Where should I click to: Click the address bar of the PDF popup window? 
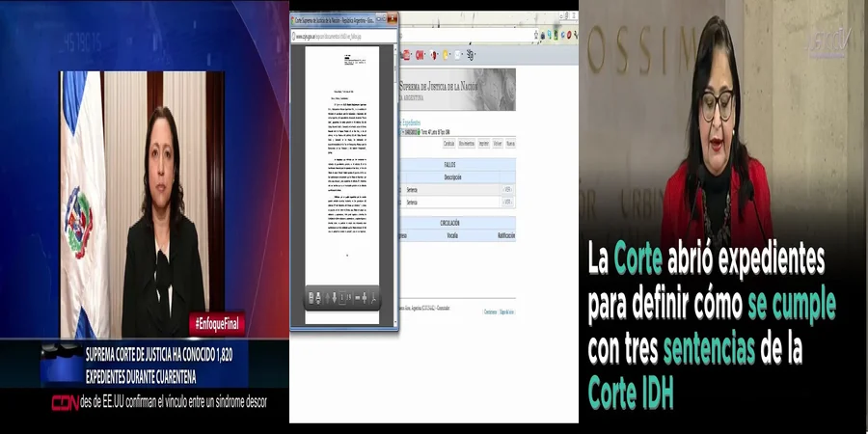pyautogui.click(x=344, y=37)
